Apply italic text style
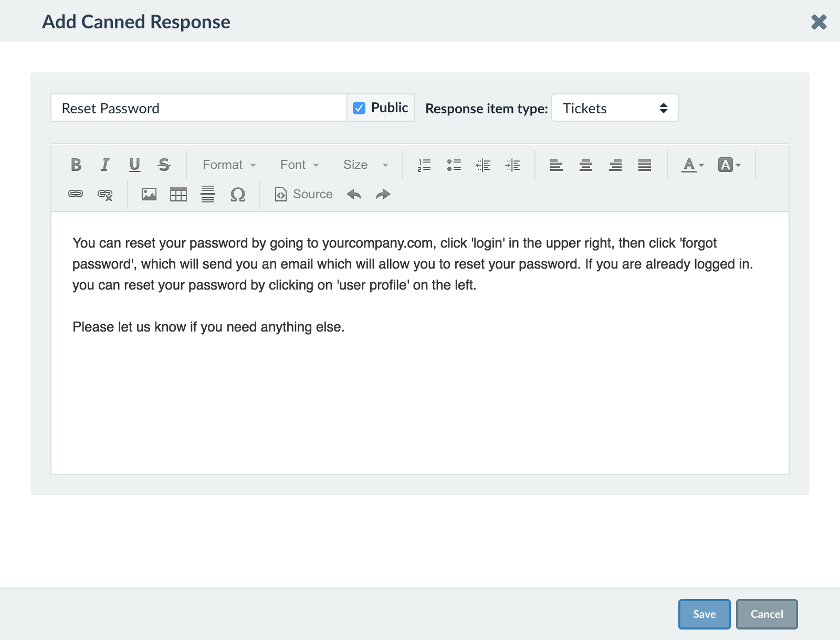The width and height of the screenshot is (840, 640). pos(105,165)
